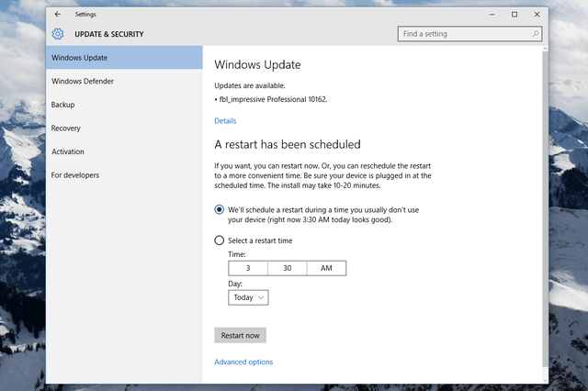588x391 pixels.
Task: Open the update Details link
Action: point(225,120)
